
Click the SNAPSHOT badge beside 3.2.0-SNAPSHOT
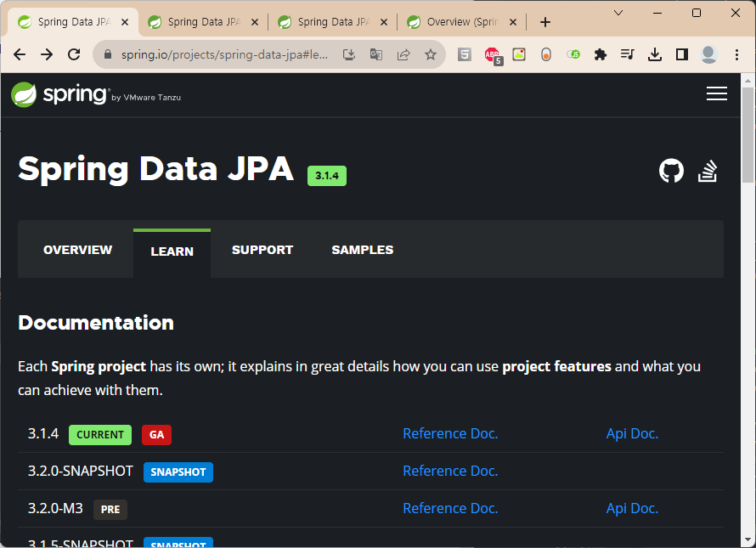coord(178,472)
